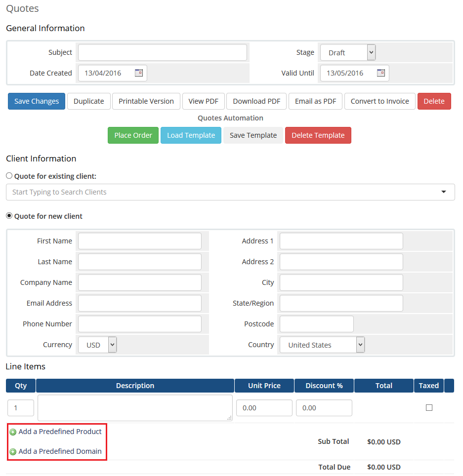Click the green Place Order button

[x=133, y=135]
